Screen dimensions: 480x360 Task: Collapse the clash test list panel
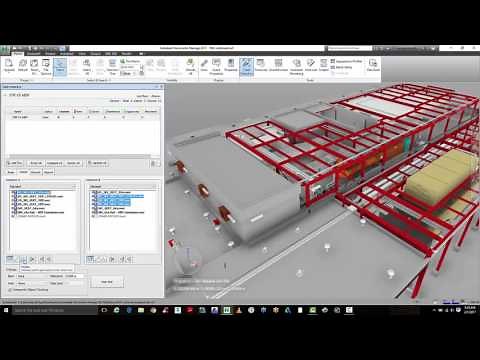[5, 95]
